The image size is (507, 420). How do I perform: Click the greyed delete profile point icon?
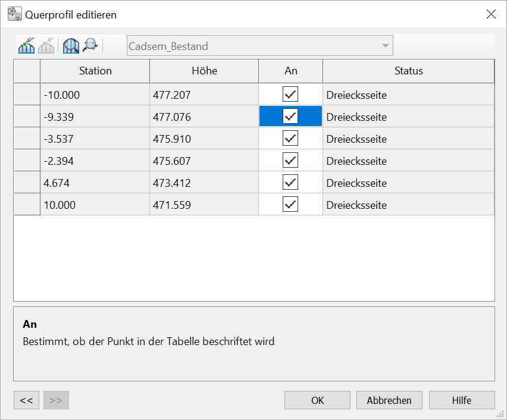(x=46, y=46)
